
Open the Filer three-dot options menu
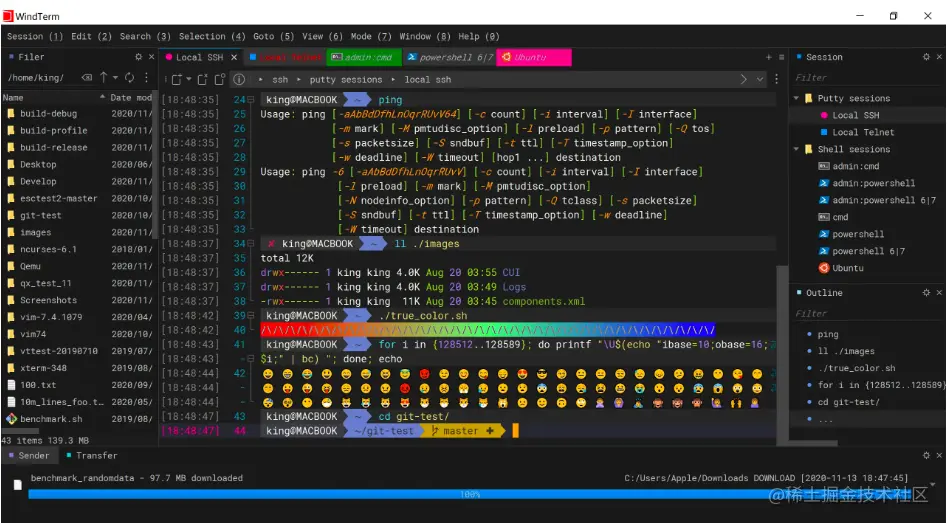[x=146, y=77]
